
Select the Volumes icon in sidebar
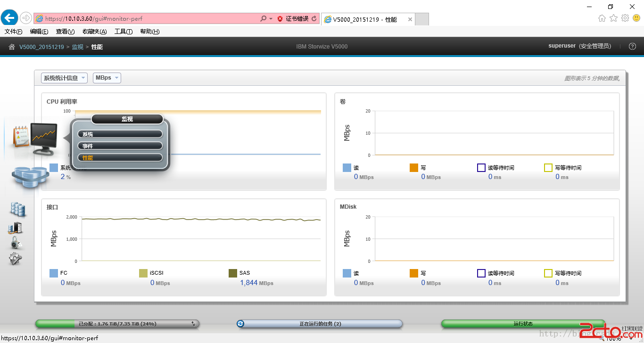pyautogui.click(x=17, y=209)
